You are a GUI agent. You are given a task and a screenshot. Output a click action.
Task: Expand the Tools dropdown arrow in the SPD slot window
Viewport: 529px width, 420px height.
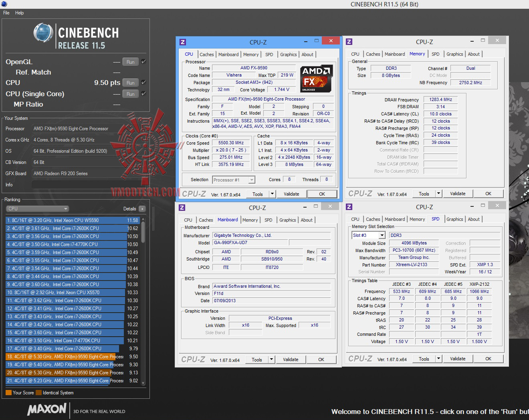438,359
